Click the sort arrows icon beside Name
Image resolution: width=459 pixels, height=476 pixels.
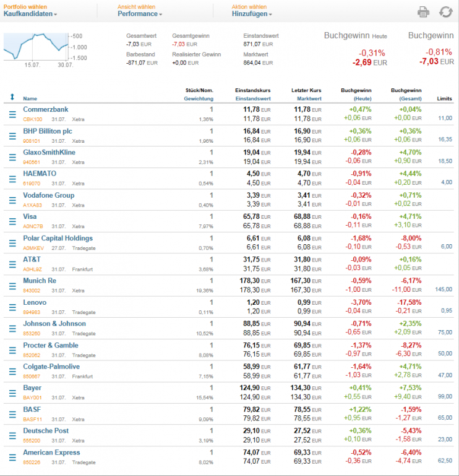point(12,97)
